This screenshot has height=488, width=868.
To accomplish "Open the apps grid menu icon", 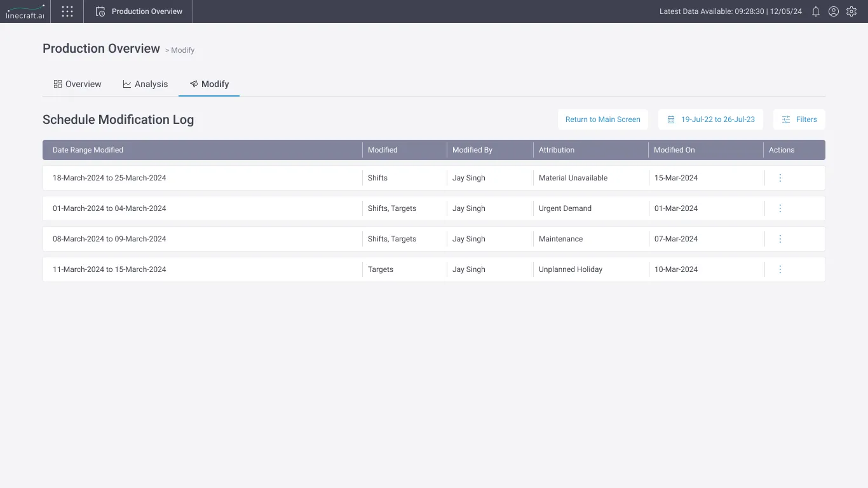I will coord(67,11).
